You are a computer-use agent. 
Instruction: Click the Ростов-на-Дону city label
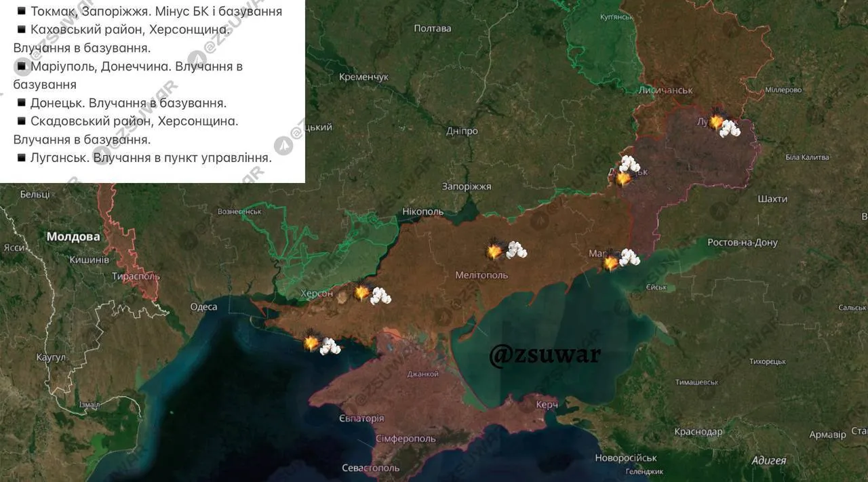point(743,243)
